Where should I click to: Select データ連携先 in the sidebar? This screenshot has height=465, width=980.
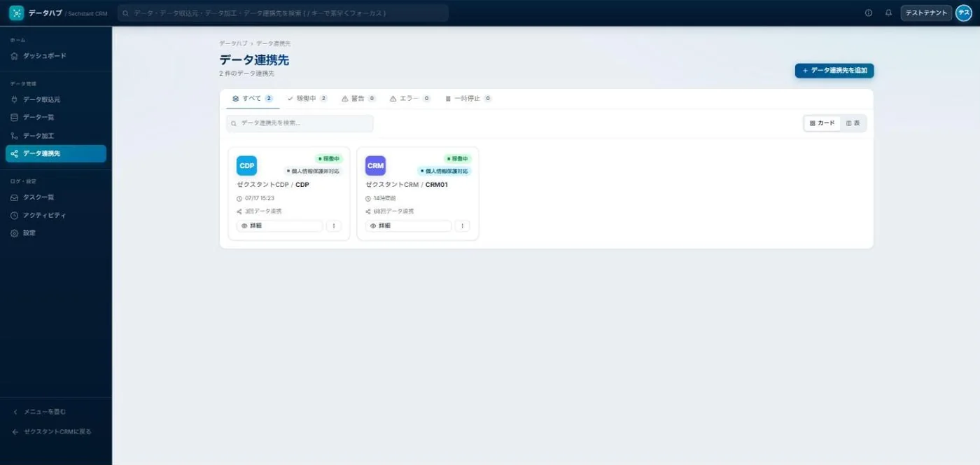tap(56, 153)
